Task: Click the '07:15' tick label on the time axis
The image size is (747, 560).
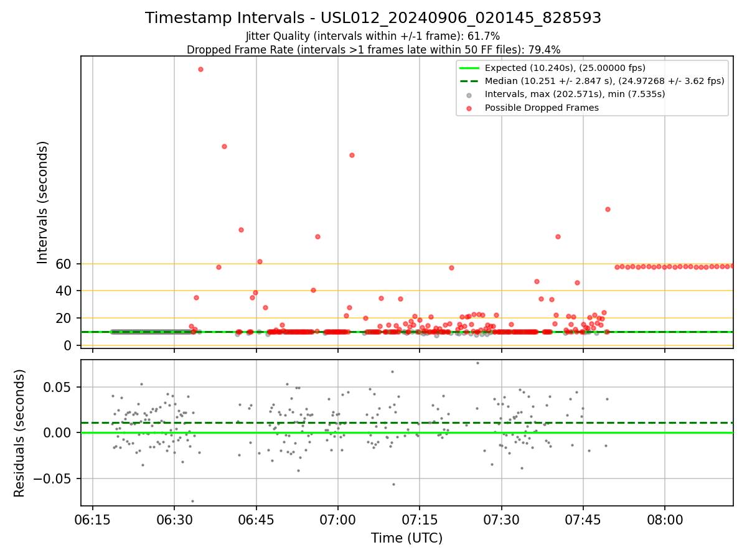Action: 420,519
